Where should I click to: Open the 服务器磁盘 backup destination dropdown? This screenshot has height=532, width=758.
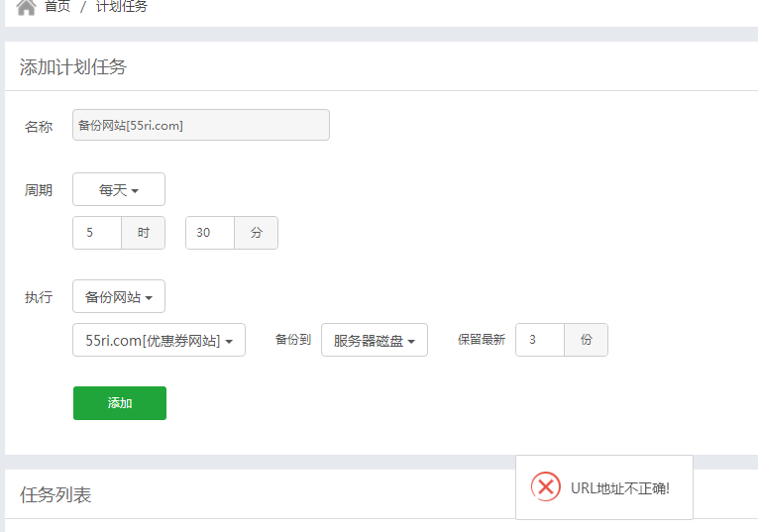[375, 340]
